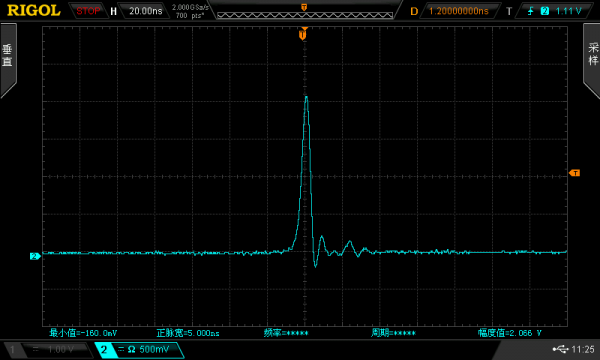Click the trigger source channel 2 badge
600x360 pixels.
(x=545, y=11)
